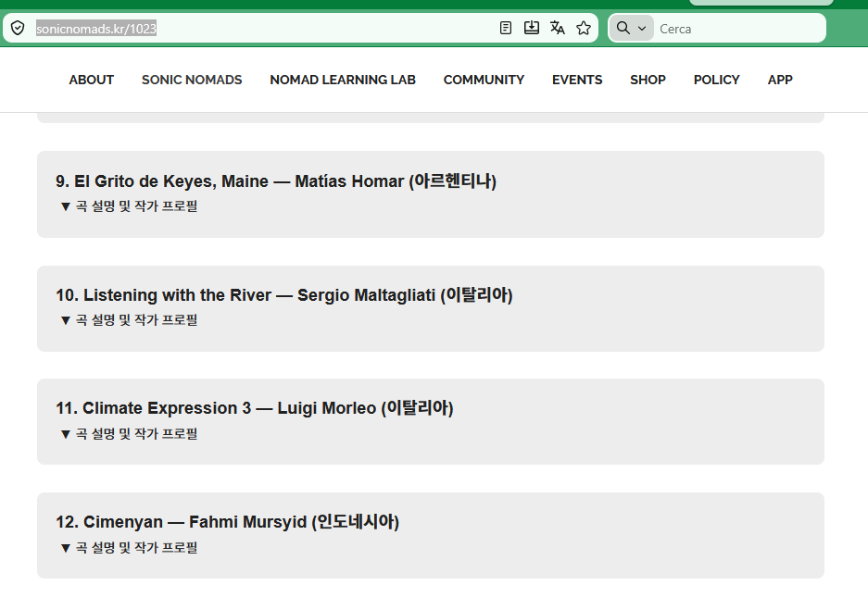Open the APP menu

(780, 80)
